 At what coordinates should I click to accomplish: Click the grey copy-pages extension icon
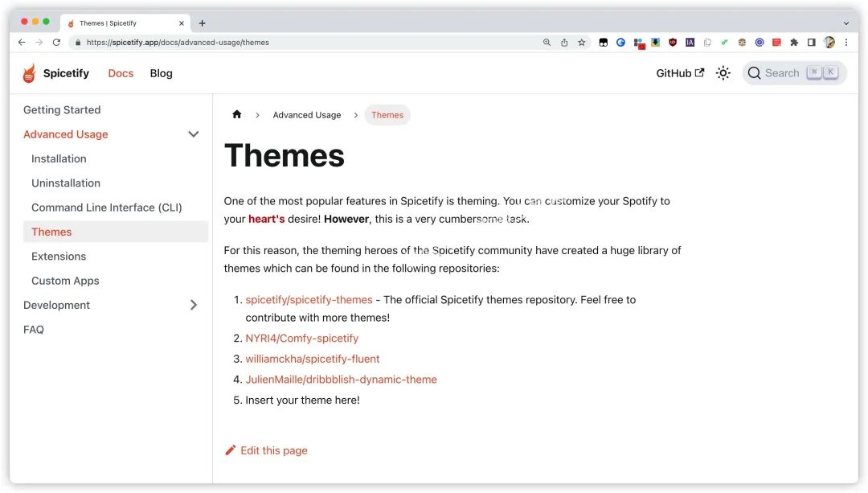tap(707, 42)
